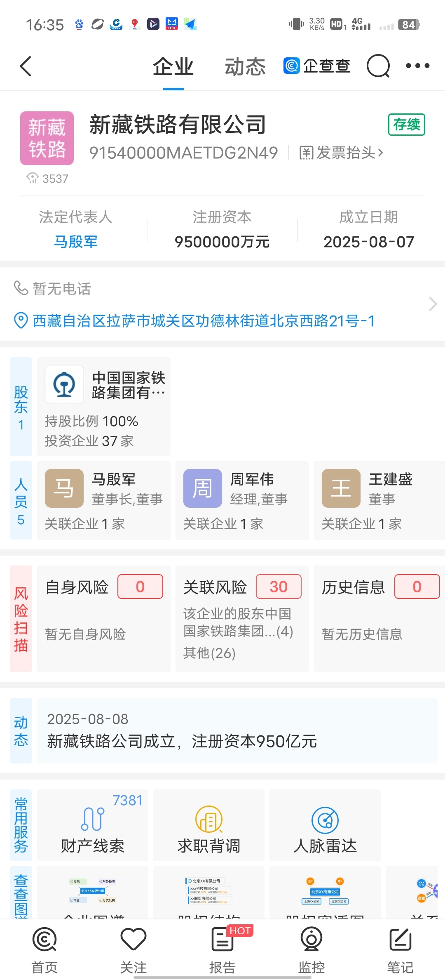This screenshot has height=980, width=445.
Task: Tap 关注 heart icon
Action: (x=133, y=950)
